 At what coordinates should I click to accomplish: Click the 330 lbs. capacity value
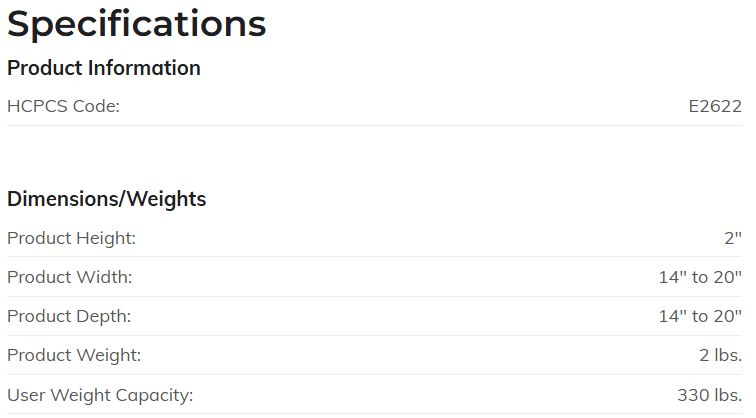point(709,395)
